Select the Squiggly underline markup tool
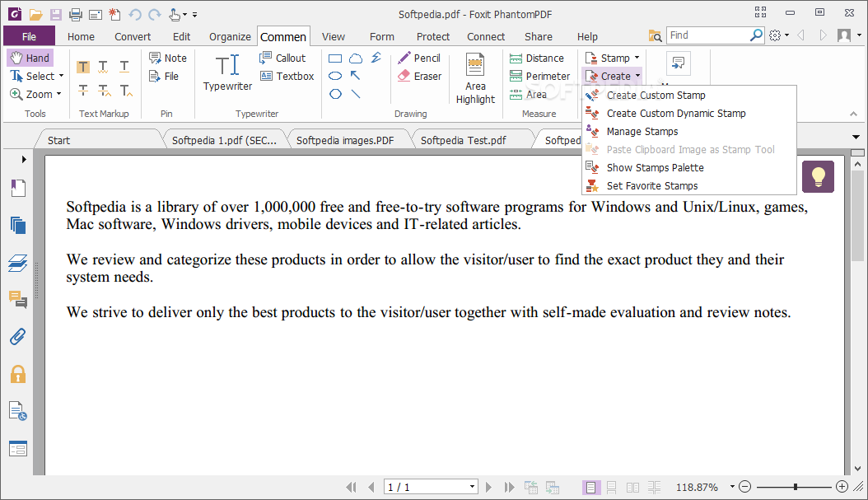Image resolution: width=868 pixels, height=500 pixels. tap(104, 67)
